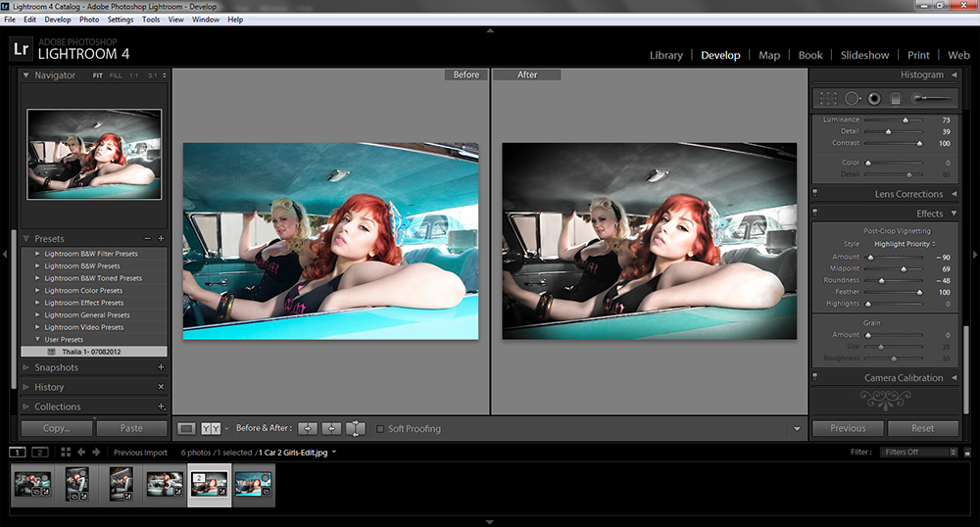
Task: Collapse the Navigator panel
Action: pos(25,74)
